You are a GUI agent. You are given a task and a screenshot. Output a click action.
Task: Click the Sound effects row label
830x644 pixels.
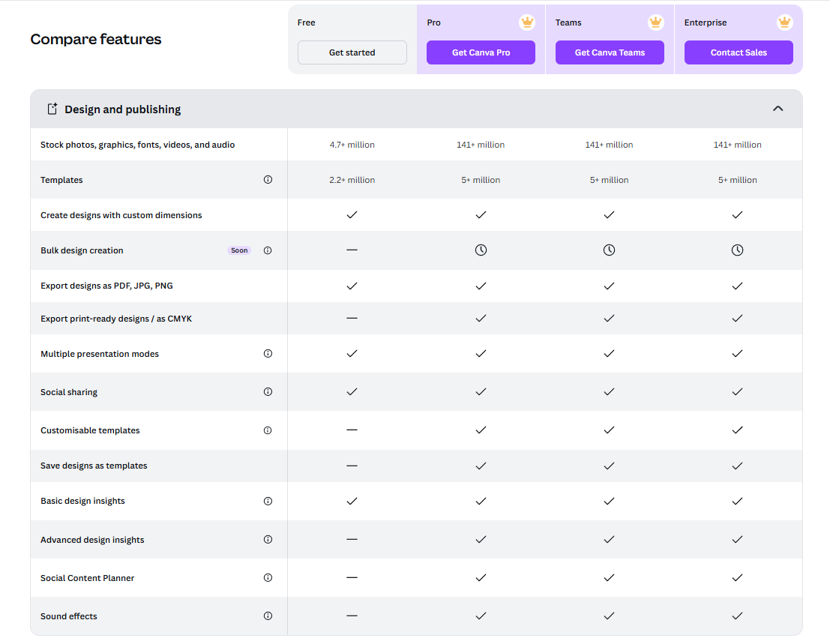69,616
